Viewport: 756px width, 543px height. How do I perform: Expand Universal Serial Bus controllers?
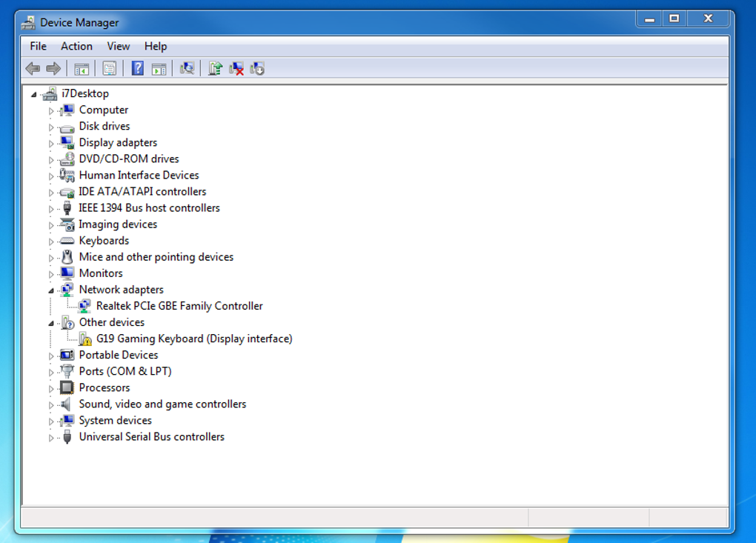click(51, 438)
